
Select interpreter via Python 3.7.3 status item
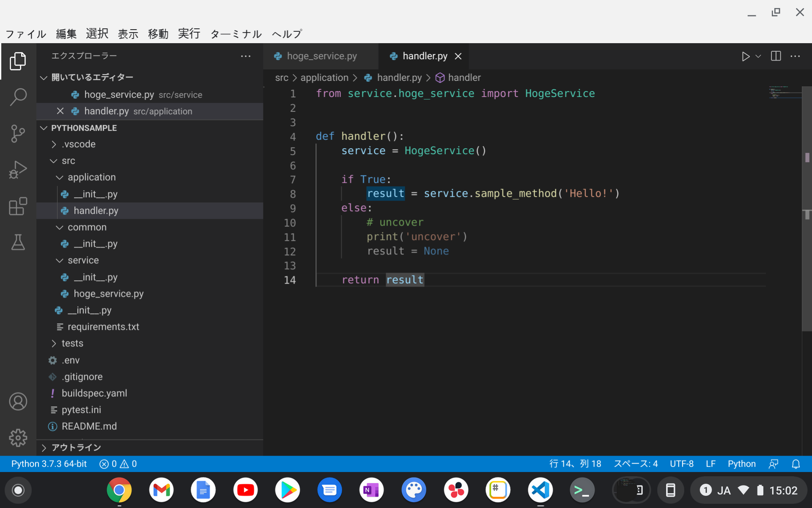(x=48, y=464)
